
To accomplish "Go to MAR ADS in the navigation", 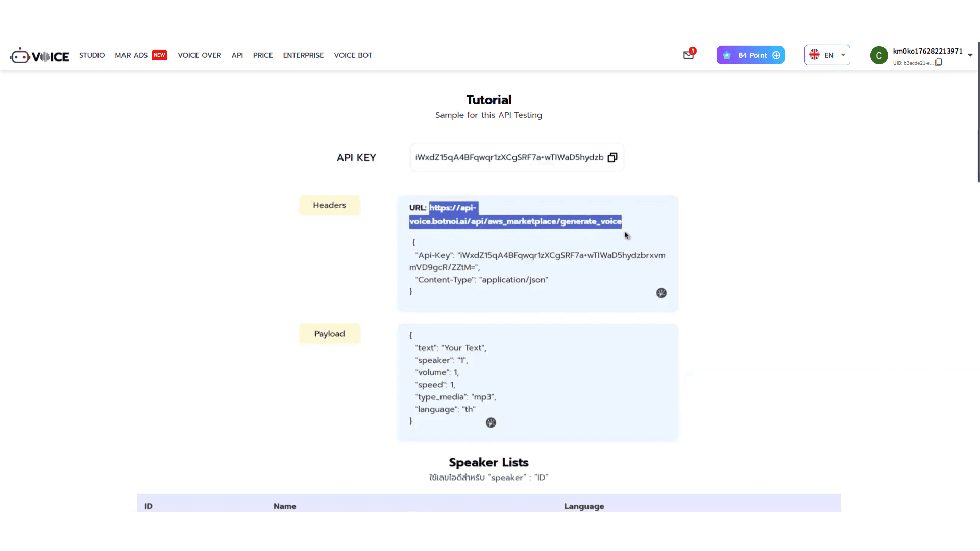I will [x=131, y=55].
